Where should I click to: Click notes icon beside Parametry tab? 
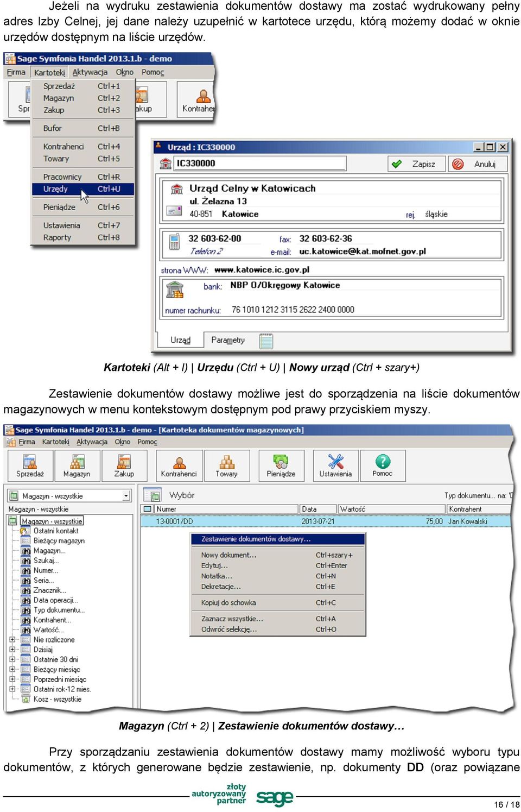266,341
